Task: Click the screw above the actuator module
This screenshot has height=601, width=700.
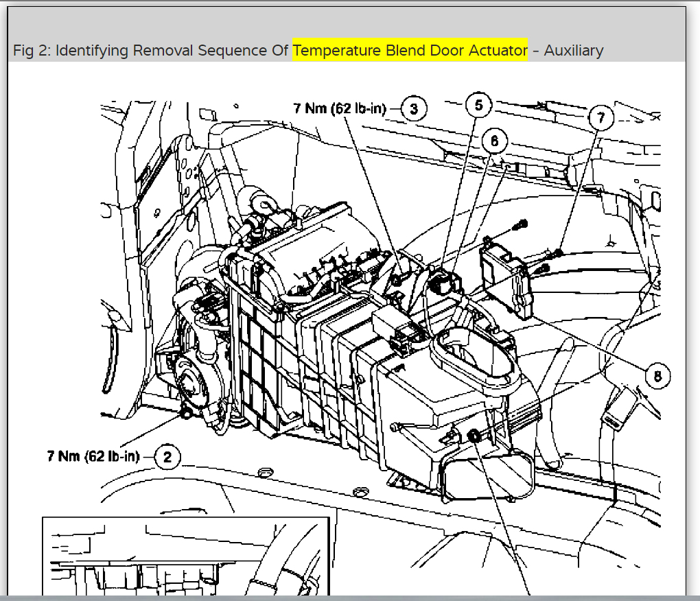Action: pyautogui.click(x=520, y=224)
